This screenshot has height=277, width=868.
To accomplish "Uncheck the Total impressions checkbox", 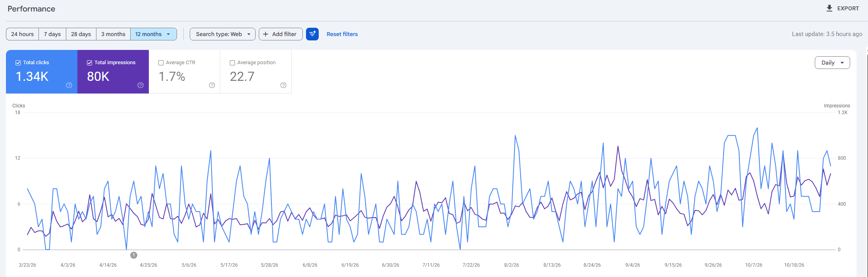I will pos(89,63).
